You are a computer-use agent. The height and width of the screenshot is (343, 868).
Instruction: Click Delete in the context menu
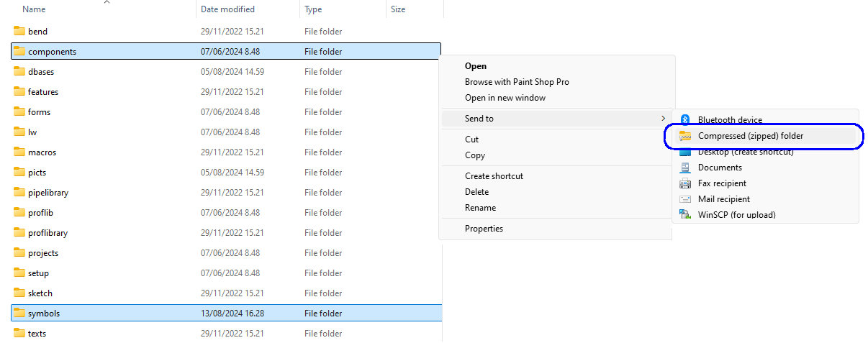click(x=476, y=192)
